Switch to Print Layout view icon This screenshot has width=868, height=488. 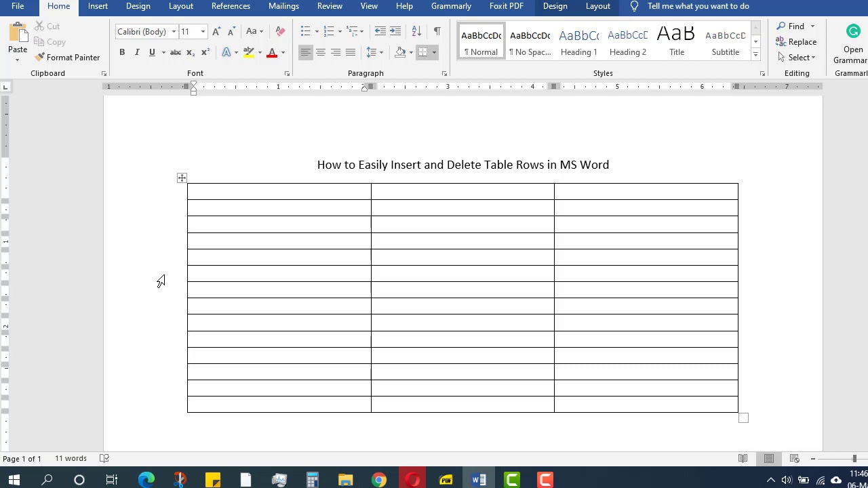point(768,459)
